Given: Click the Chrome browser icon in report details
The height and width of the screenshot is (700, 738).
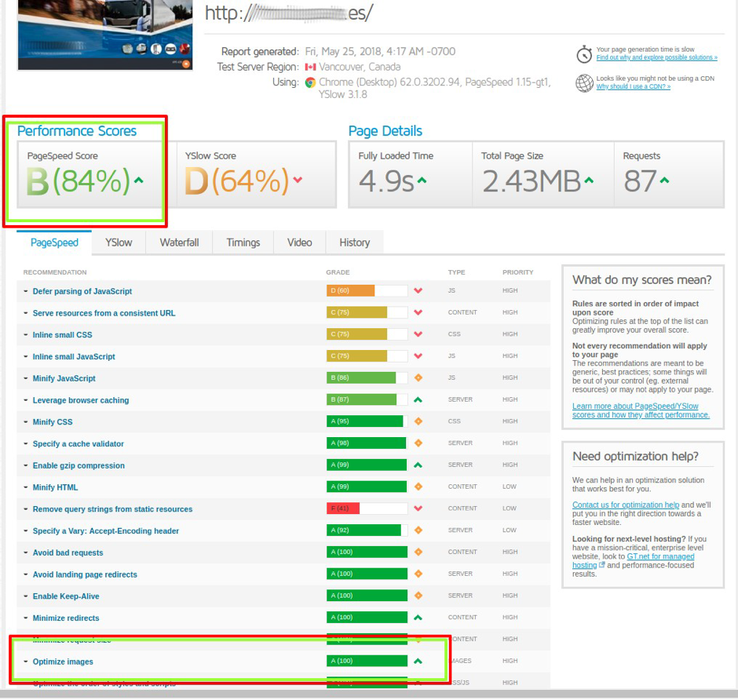Looking at the screenshot, I should pyautogui.click(x=310, y=82).
